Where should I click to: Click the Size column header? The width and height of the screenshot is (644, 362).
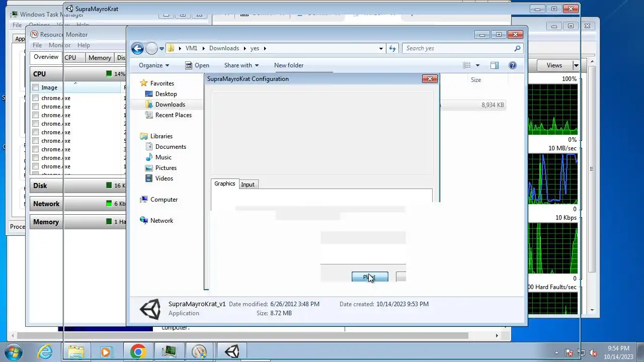[x=475, y=80]
